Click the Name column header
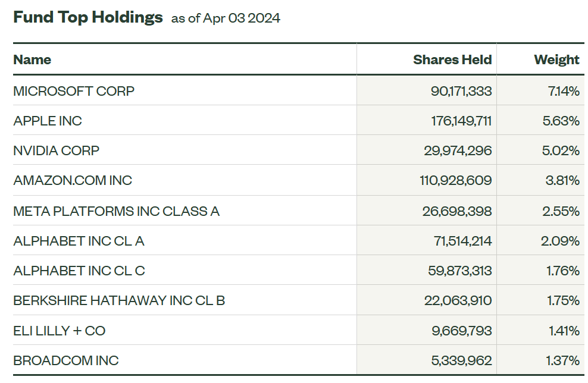 32,59
